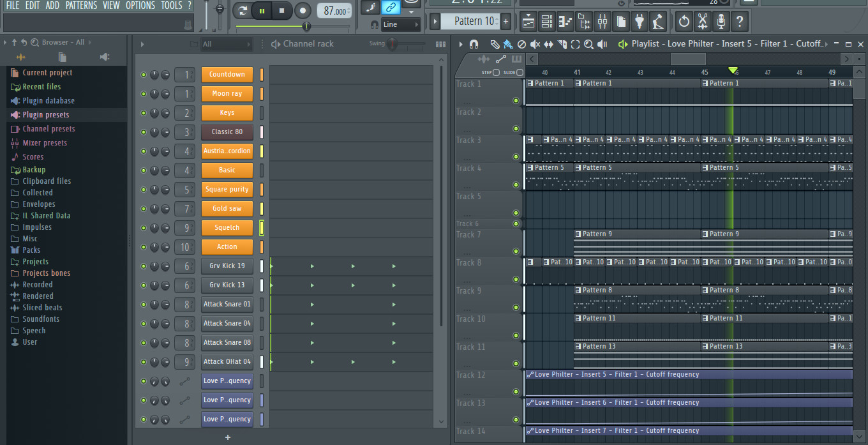868x445 pixels.
Task: Open the VIEW menu
Action: (x=111, y=5)
